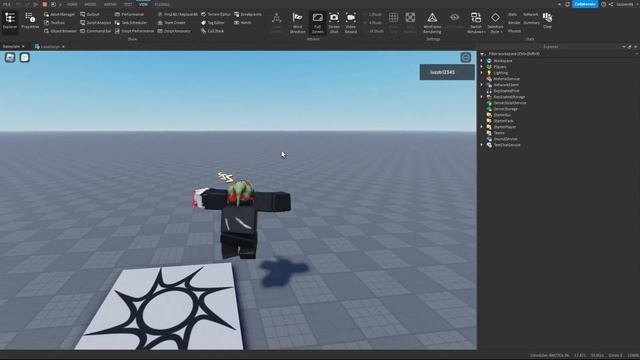The image size is (640, 360).
Task: Open Script Performance window
Action: [134, 31]
